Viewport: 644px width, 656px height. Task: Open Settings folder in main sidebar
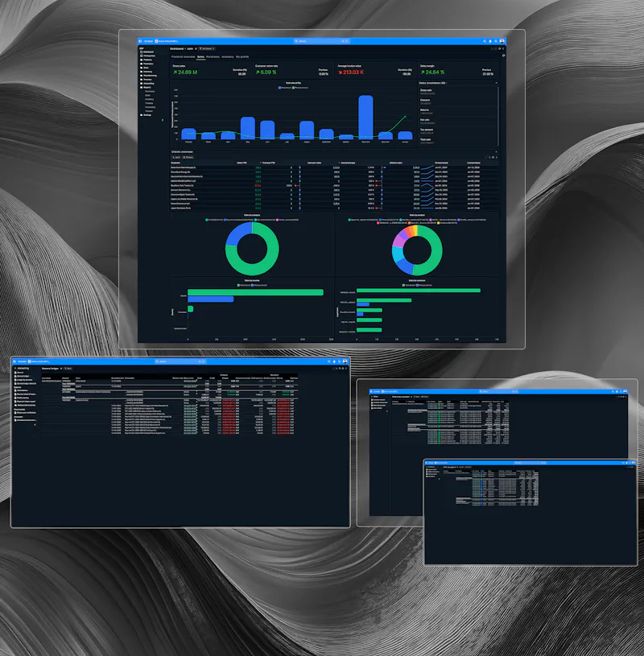coord(146,115)
